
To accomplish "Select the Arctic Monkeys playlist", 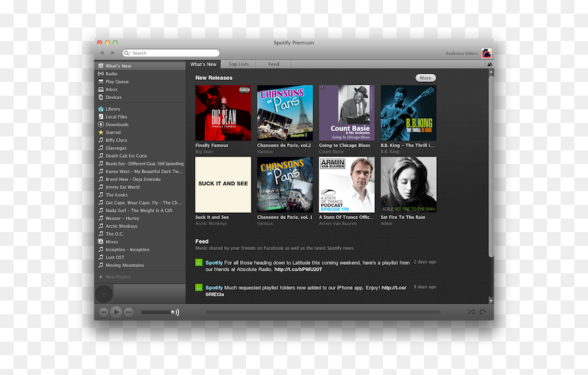I will pyautogui.click(x=140, y=226).
